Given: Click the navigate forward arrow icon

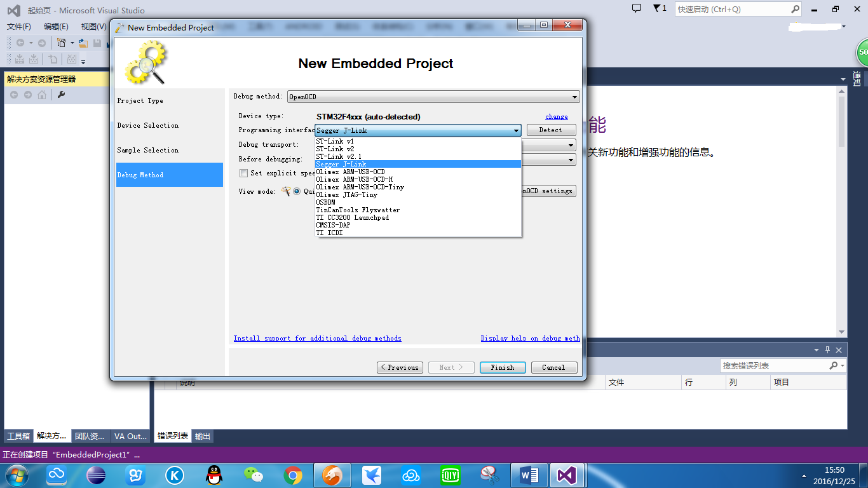Looking at the screenshot, I should [x=41, y=43].
